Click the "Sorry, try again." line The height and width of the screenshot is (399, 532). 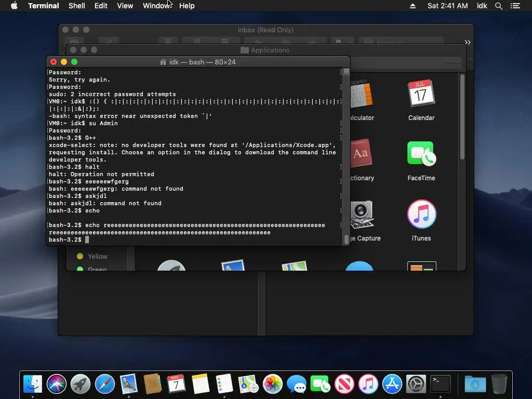click(x=79, y=79)
